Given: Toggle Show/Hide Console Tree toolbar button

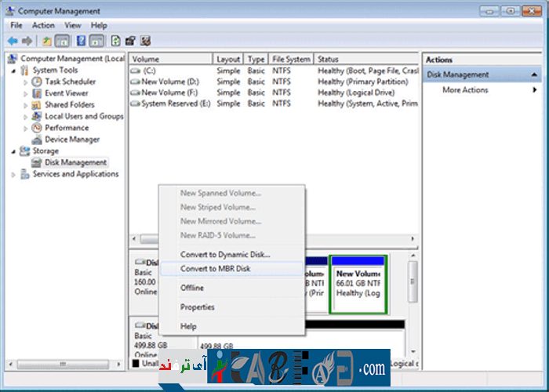Looking at the screenshot, I should [x=62, y=41].
